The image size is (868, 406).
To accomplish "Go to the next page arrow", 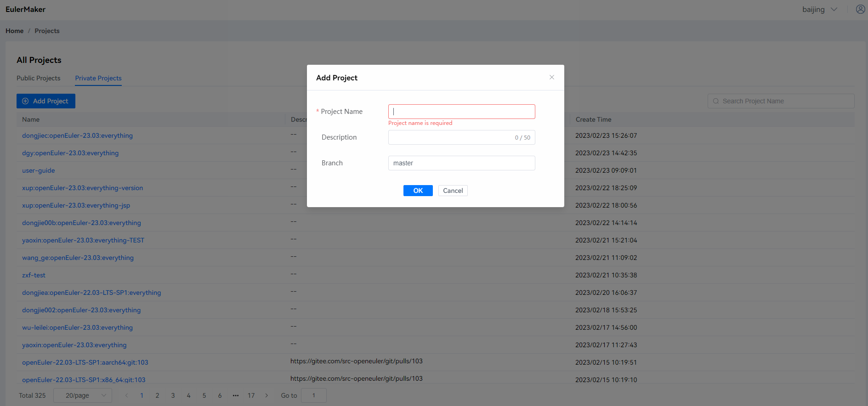I will [267, 395].
